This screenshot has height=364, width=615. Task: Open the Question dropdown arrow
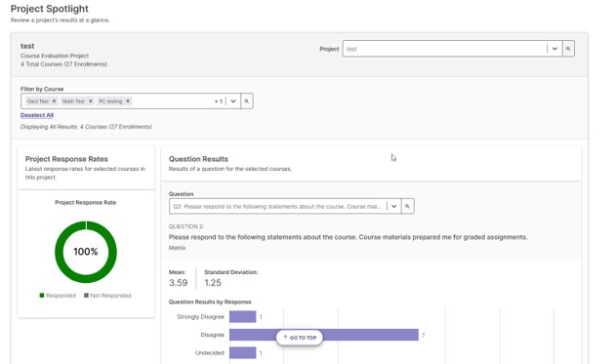(393, 206)
